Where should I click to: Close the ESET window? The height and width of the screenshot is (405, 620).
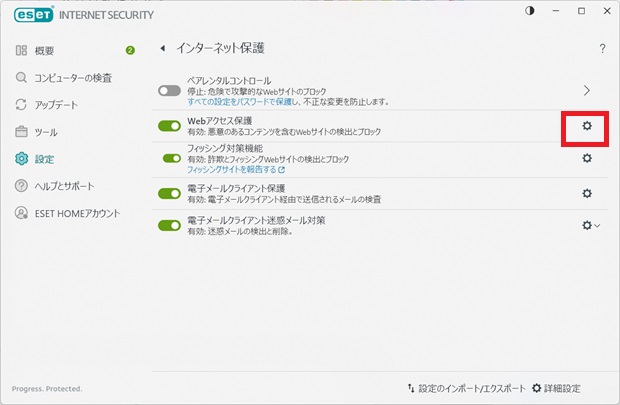point(607,11)
